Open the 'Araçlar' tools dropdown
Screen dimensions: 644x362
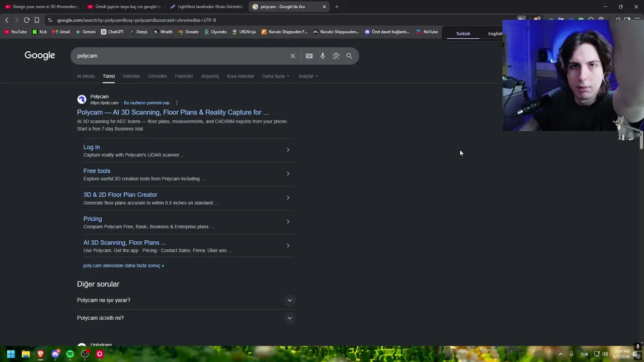[308, 76]
